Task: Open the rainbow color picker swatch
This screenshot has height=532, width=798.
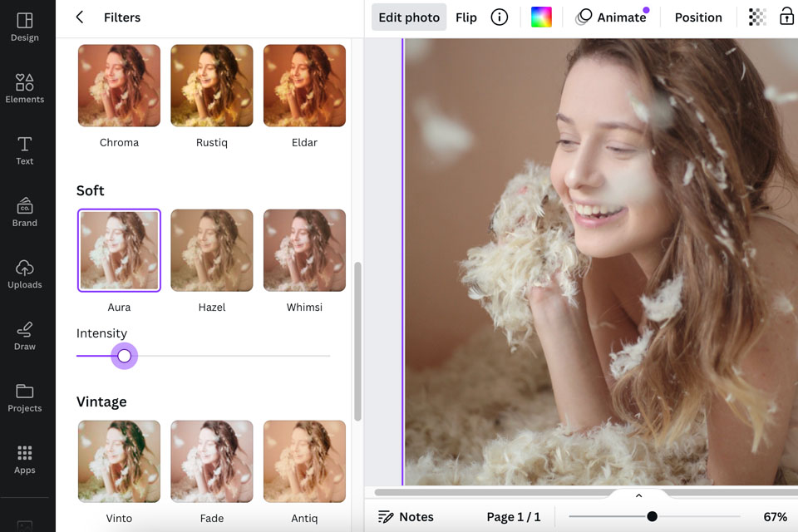Action: [541, 17]
